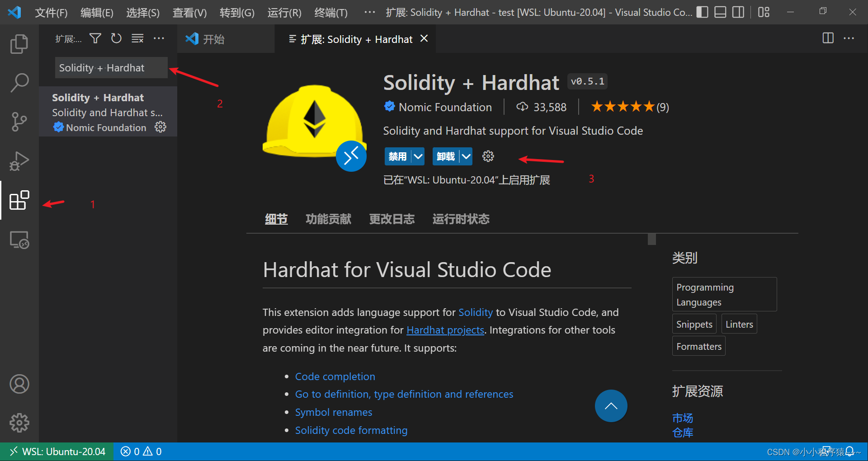Open the 编辑(E) menu
The width and height of the screenshot is (868, 461).
pyautogui.click(x=97, y=12)
